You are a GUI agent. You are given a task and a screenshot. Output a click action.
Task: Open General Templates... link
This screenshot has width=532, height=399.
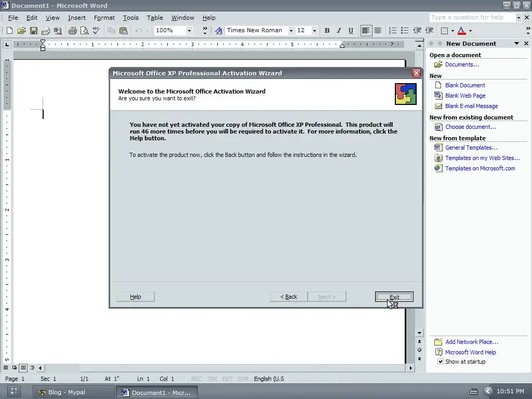click(471, 148)
